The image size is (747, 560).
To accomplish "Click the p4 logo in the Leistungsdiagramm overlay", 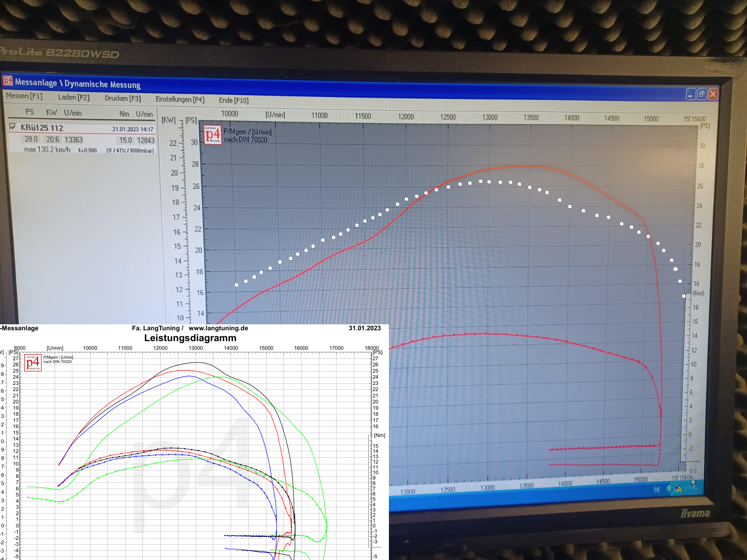I will coord(33,363).
